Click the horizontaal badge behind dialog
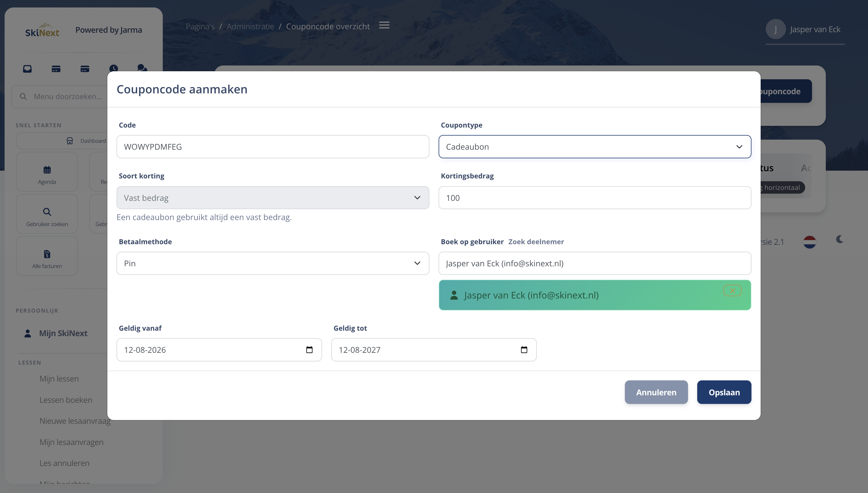The width and height of the screenshot is (868, 493). (782, 187)
